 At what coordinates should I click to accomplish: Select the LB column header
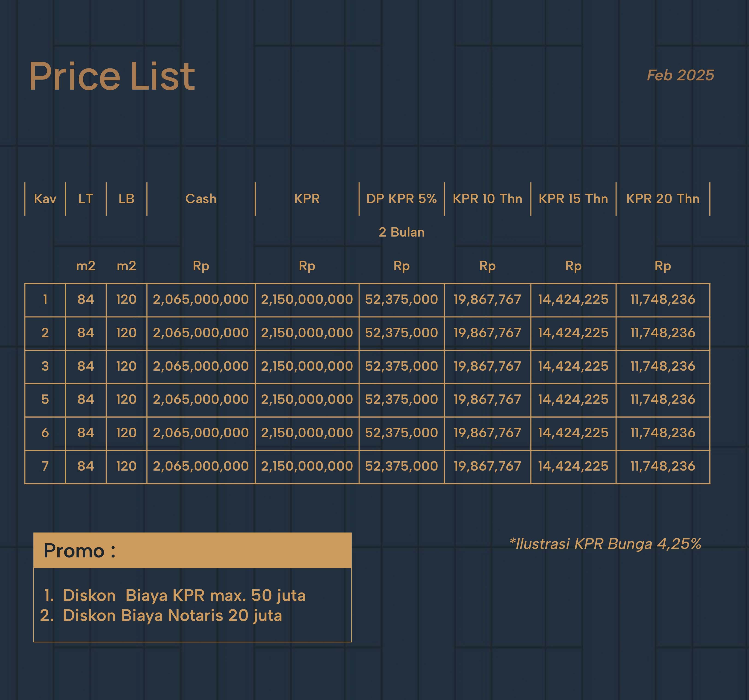click(126, 199)
